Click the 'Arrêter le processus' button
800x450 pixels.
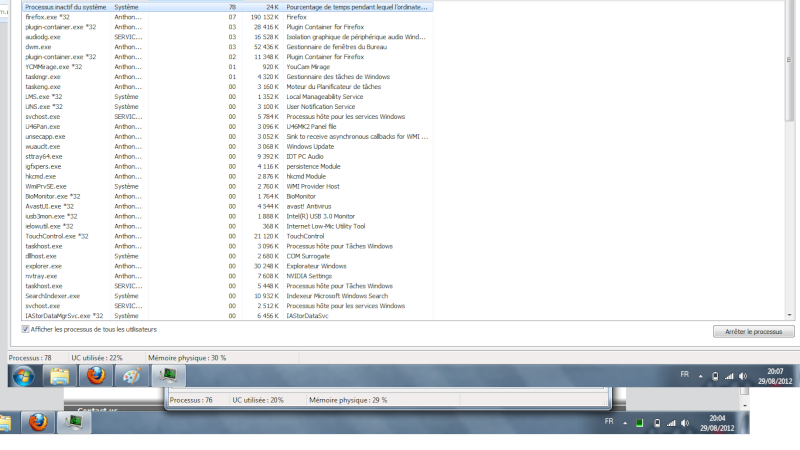coord(754,332)
